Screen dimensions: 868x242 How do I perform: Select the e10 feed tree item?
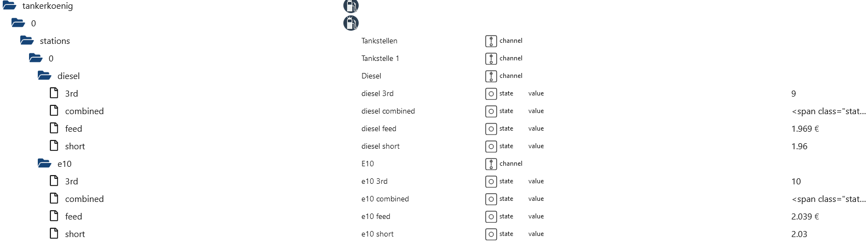(x=73, y=217)
